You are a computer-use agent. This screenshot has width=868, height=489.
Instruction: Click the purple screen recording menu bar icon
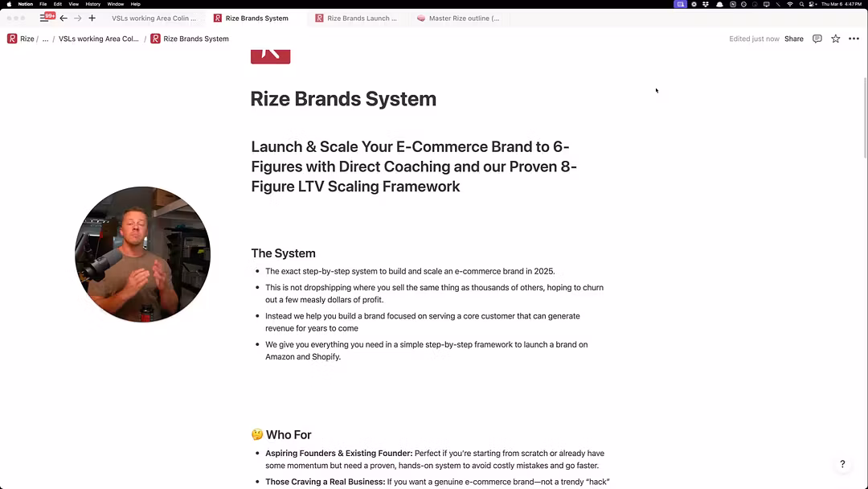pyautogui.click(x=681, y=4)
